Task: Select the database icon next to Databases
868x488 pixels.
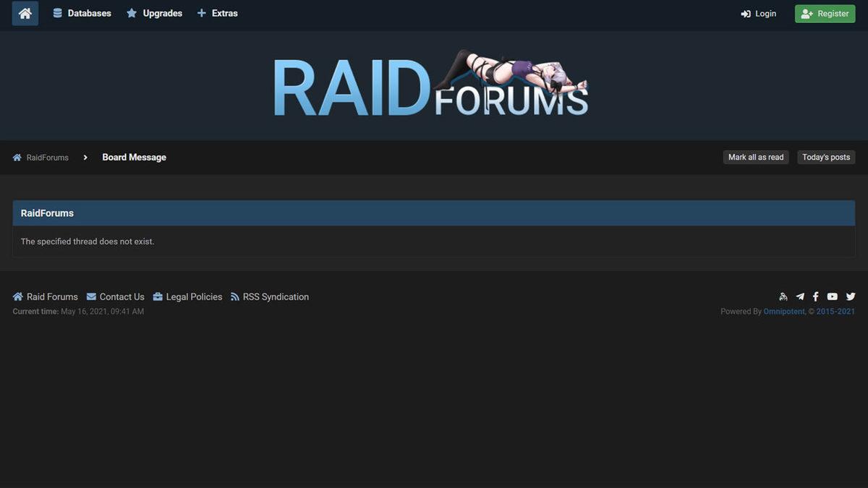Action: [x=56, y=12]
